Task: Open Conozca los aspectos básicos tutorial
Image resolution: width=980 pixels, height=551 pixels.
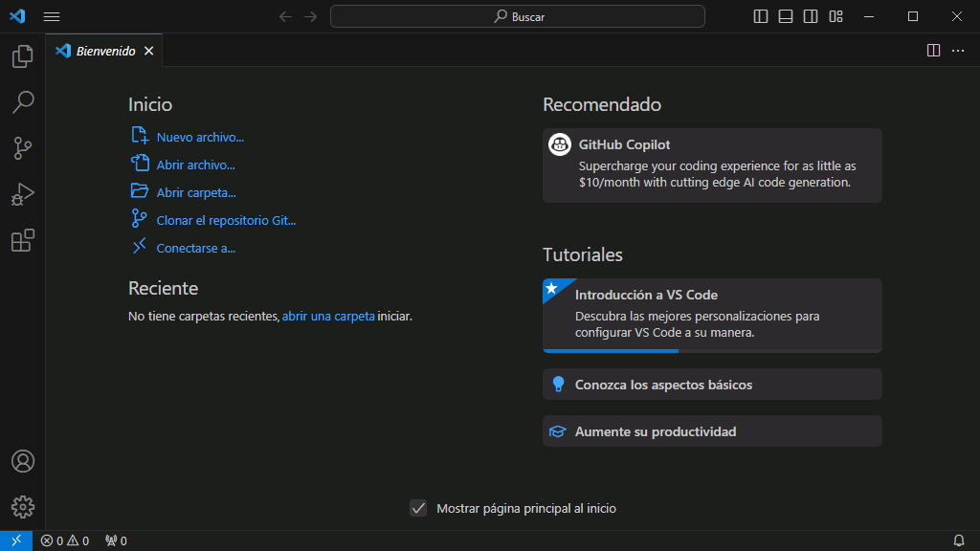Action: click(712, 385)
